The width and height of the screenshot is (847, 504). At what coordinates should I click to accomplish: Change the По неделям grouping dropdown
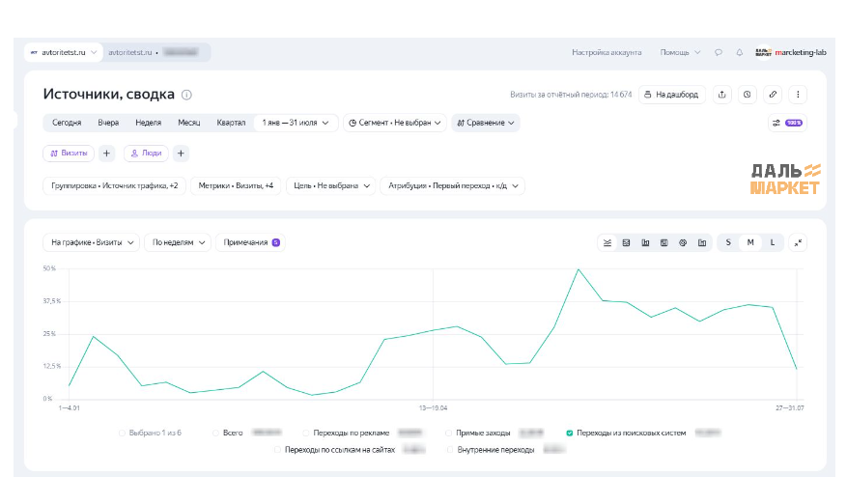coord(178,243)
